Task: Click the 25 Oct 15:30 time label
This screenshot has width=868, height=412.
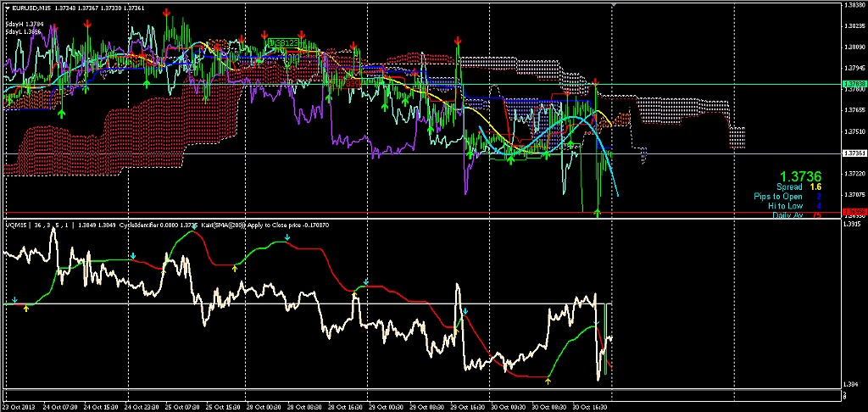Action: pos(223,407)
